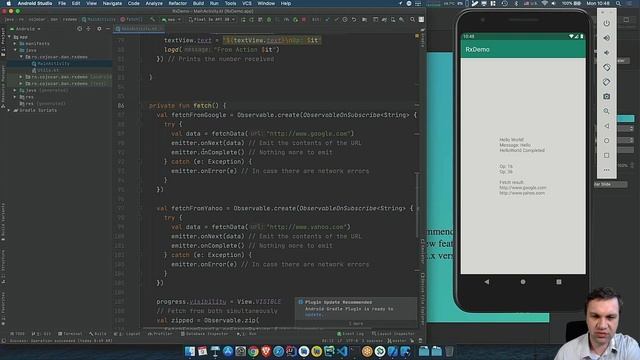Image resolution: width=640 pixels, height=360 pixels.
Task: Open the Build menu
Action: click(198, 3)
